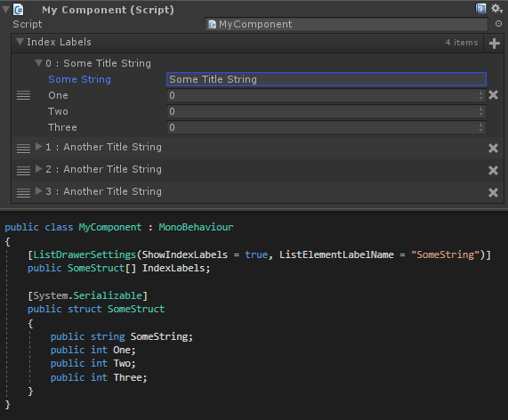Remove element 2 with X icon

point(493,170)
